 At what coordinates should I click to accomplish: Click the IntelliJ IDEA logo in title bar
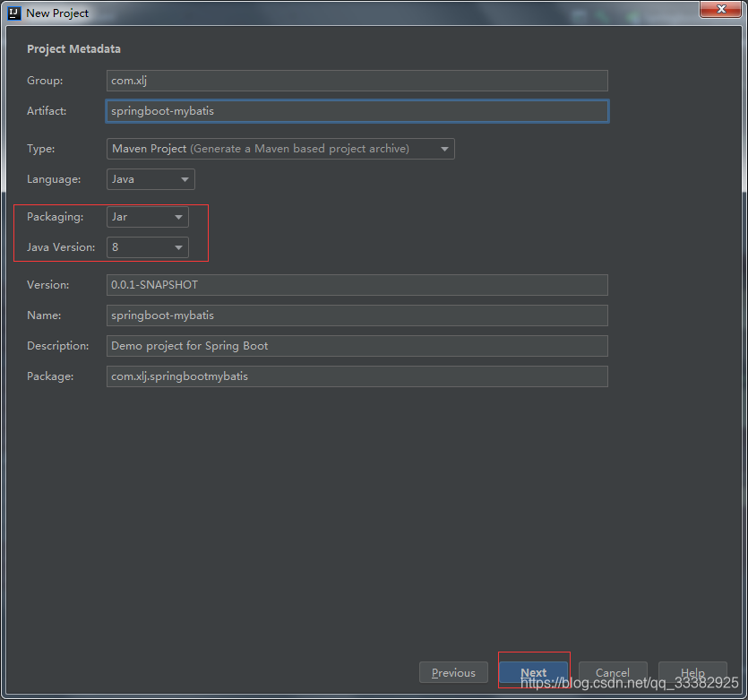click(x=14, y=13)
